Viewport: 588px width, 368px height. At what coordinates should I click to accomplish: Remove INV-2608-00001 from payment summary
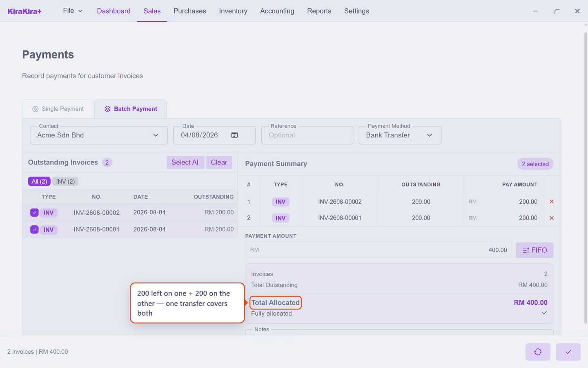click(552, 218)
